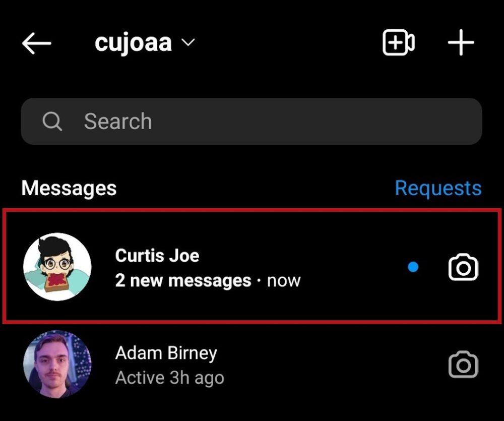The height and width of the screenshot is (421, 504).
Task: Expand the account switcher chevron
Action: click(188, 43)
